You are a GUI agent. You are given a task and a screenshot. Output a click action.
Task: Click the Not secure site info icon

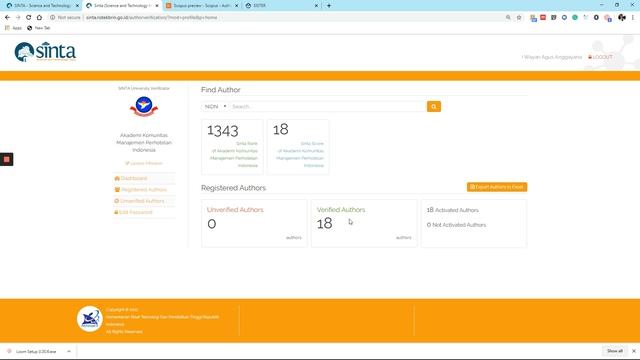click(53, 18)
